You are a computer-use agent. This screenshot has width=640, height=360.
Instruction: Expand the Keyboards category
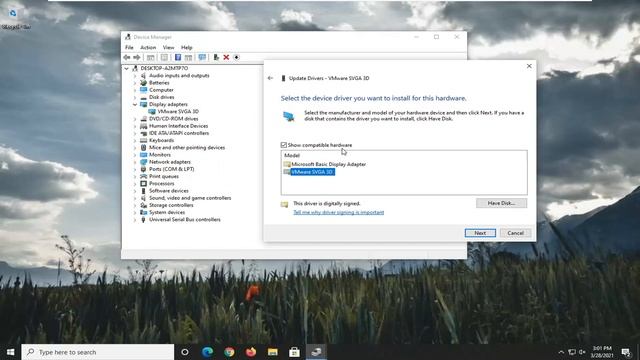coord(135,140)
